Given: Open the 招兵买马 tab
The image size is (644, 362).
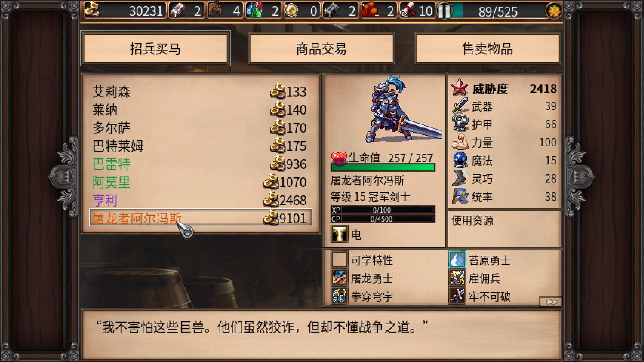Looking at the screenshot, I should pyautogui.click(x=155, y=49).
